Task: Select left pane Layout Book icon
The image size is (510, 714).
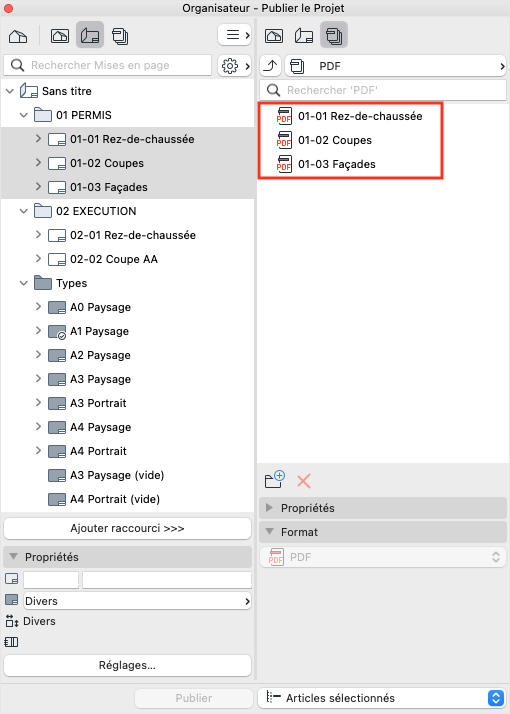Action: click(90, 36)
